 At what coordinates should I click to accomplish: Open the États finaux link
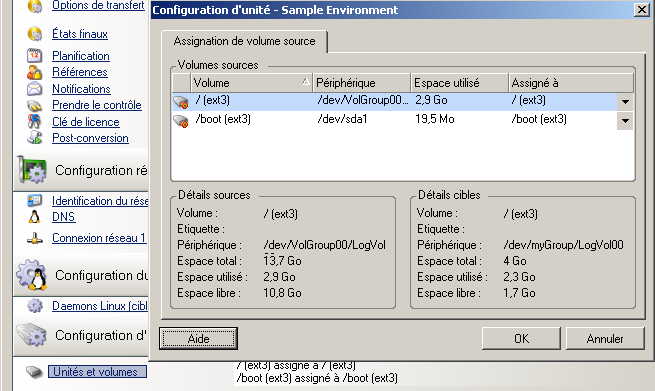pyautogui.click(x=80, y=34)
